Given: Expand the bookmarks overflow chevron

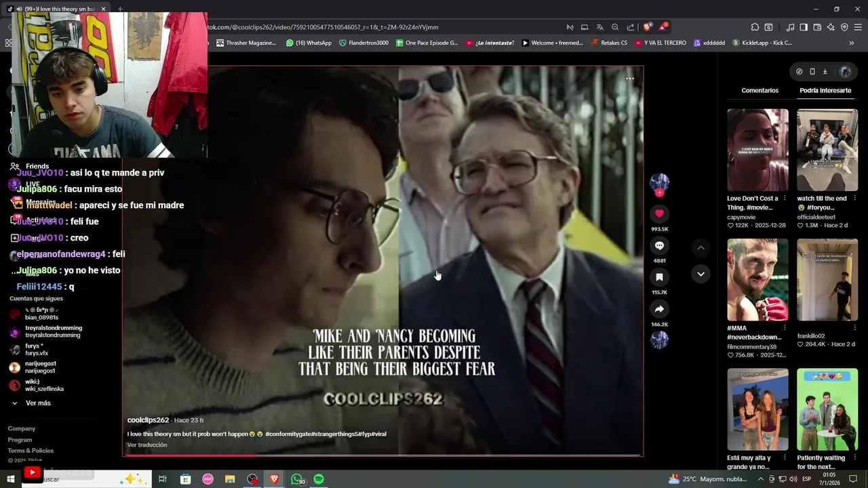Looking at the screenshot, I should (852, 43).
